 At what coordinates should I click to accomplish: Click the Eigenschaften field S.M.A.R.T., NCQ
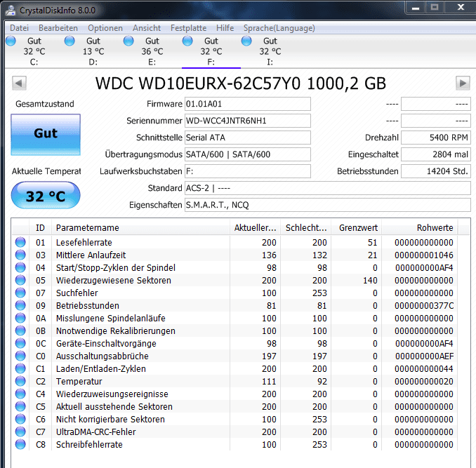(x=328, y=205)
